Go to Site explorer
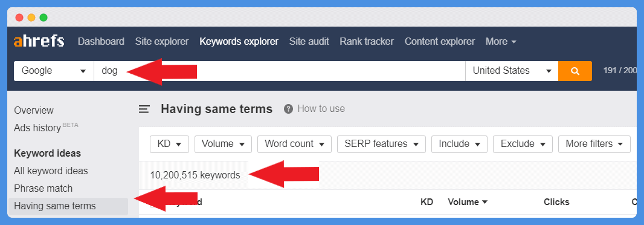This screenshot has height=225, width=644. tap(162, 42)
